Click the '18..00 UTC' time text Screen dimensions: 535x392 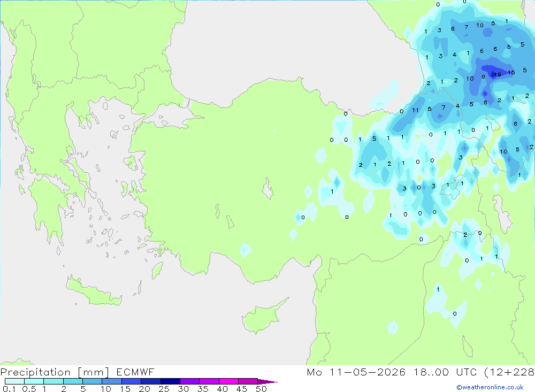pyautogui.click(x=445, y=372)
